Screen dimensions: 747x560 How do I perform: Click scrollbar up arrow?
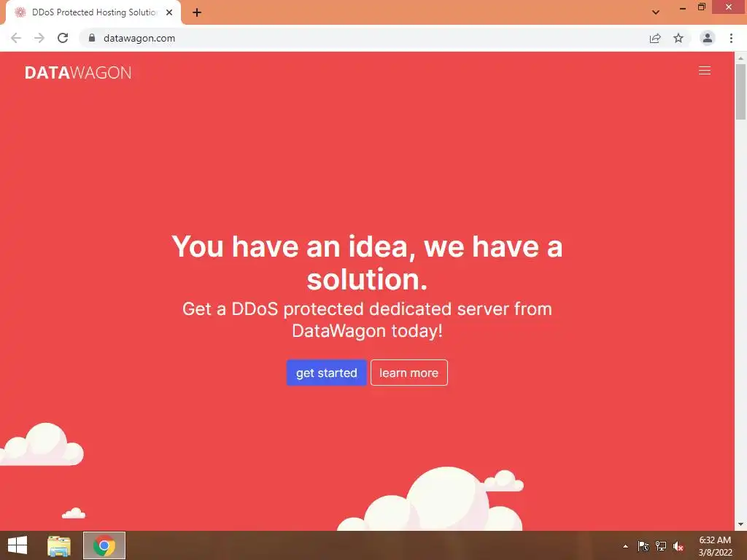click(x=740, y=58)
